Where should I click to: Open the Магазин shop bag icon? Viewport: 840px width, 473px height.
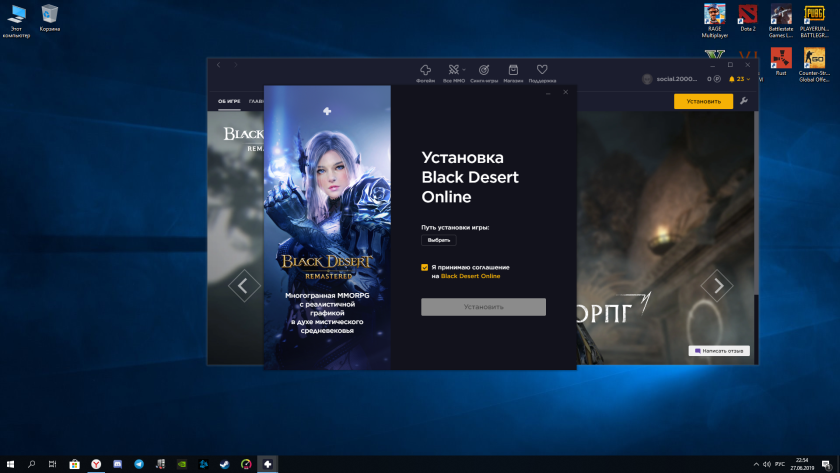click(x=513, y=71)
